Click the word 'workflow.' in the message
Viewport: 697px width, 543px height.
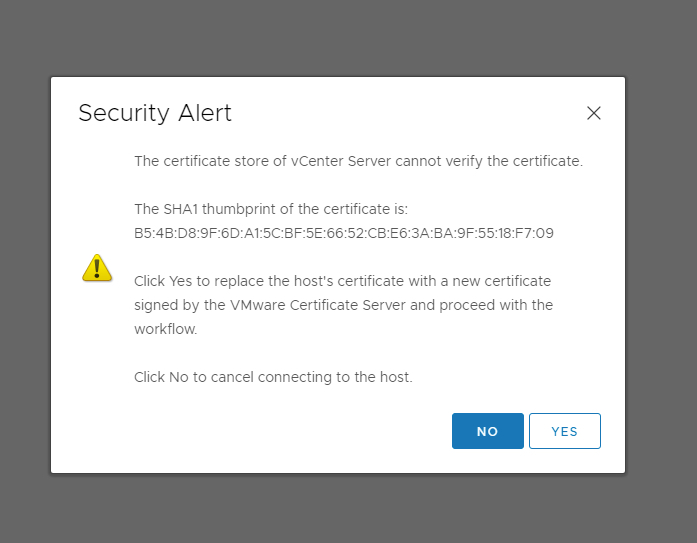coord(165,329)
